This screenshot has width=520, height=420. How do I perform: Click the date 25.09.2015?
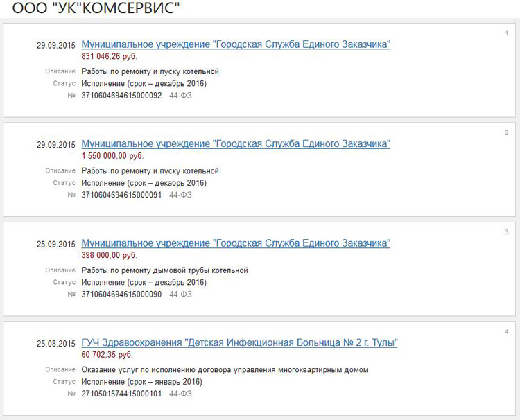pyautogui.click(x=55, y=244)
